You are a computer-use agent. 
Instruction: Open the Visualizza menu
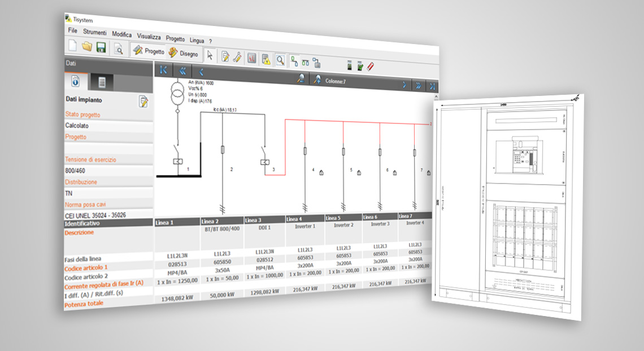point(149,36)
